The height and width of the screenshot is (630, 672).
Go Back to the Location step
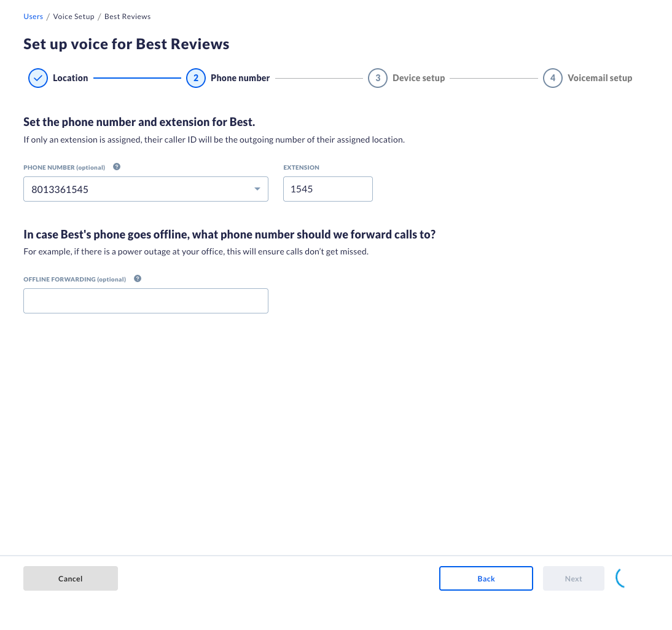(x=486, y=578)
